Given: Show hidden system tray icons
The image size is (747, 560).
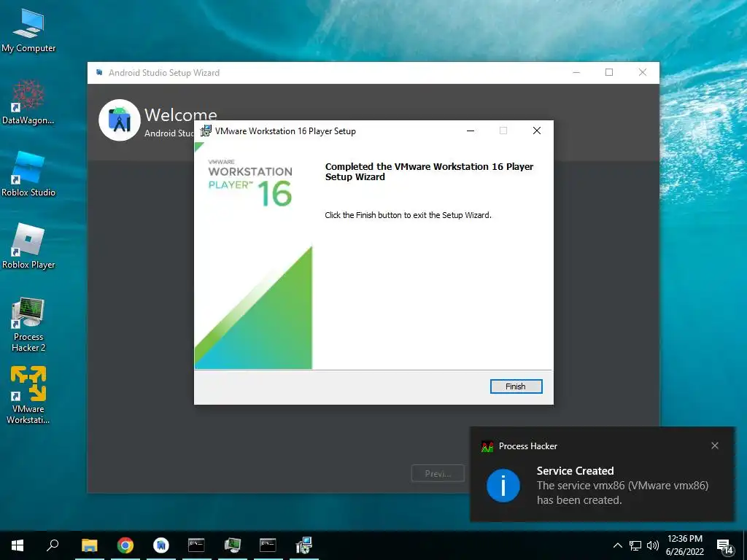Looking at the screenshot, I should tap(617, 545).
